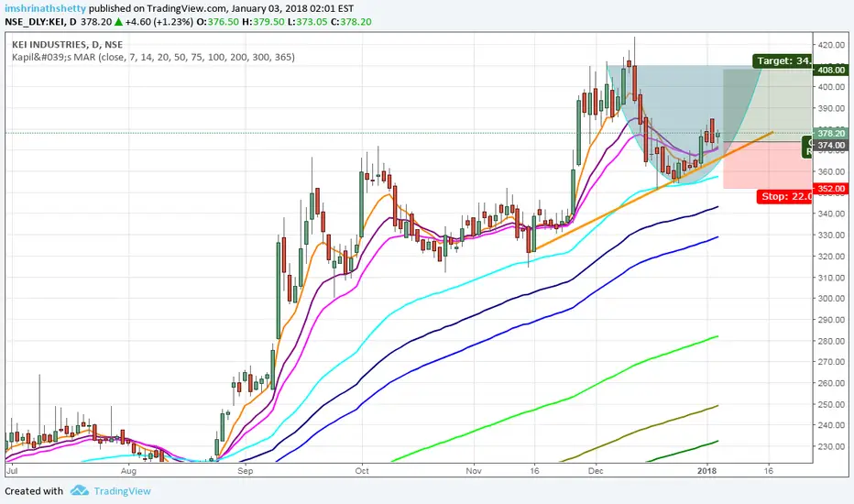Click the 420.00 price axis value
This screenshot has height=504, width=854.
tap(831, 45)
